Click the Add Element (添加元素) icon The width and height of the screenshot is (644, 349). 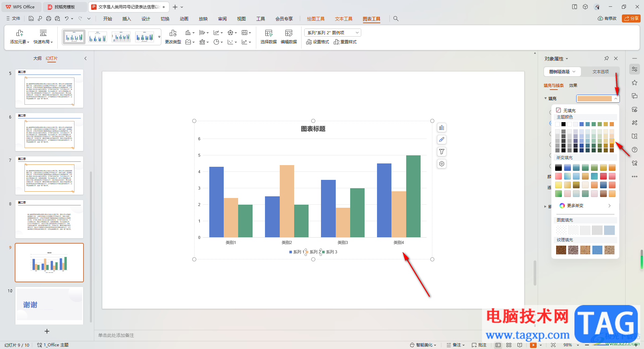[x=20, y=33]
